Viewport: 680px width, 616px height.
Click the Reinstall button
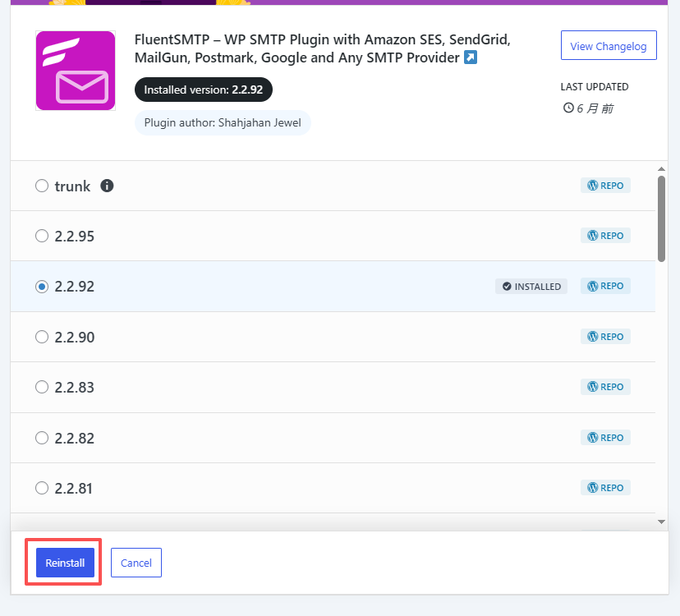coord(65,563)
